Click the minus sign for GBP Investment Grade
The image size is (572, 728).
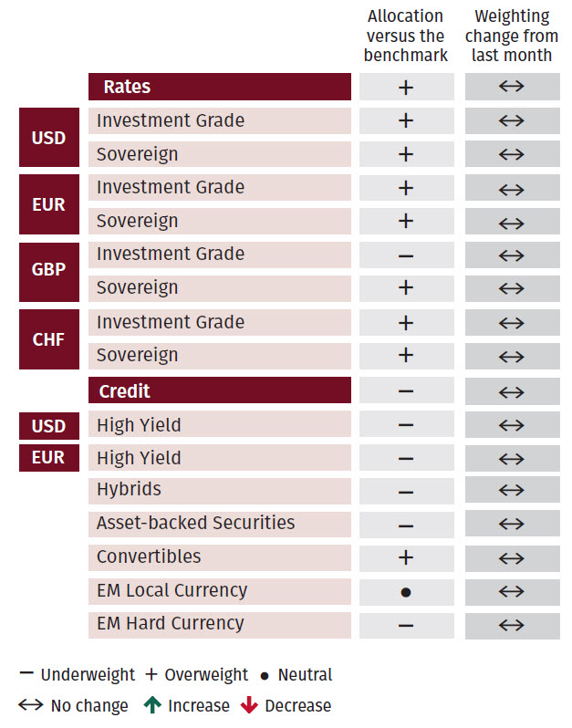(406, 255)
